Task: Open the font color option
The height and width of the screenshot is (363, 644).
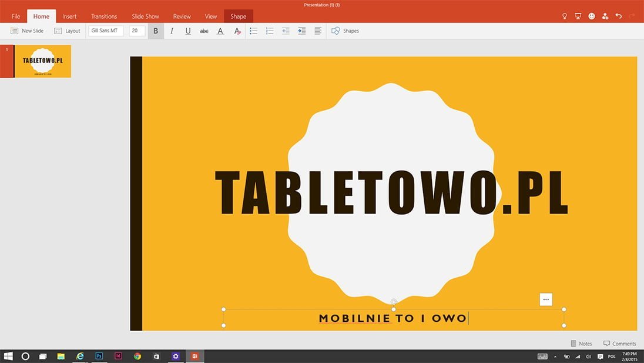Action: pyautogui.click(x=220, y=31)
